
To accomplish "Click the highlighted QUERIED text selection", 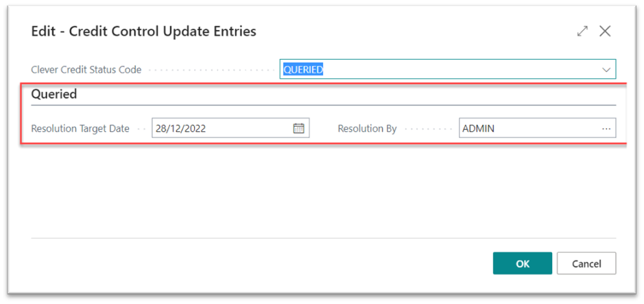I will (303, 70).
